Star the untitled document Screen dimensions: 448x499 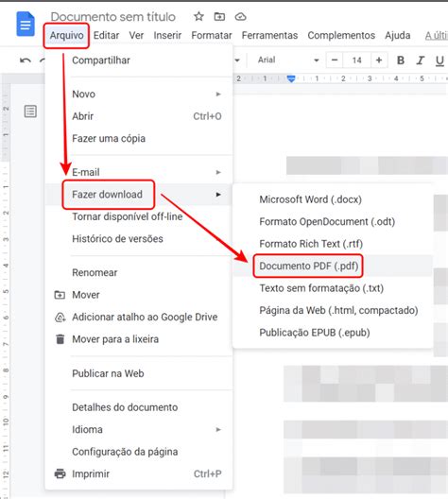click(x=198, y=16)
